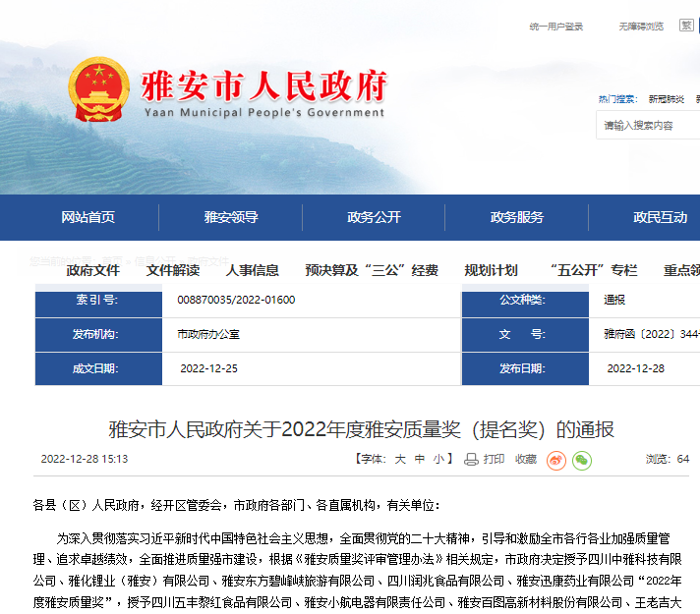Click the 热门搜索 label
The width and height of the screenshot is (700, 614).
pyautogui.click(x=617, y=99)
